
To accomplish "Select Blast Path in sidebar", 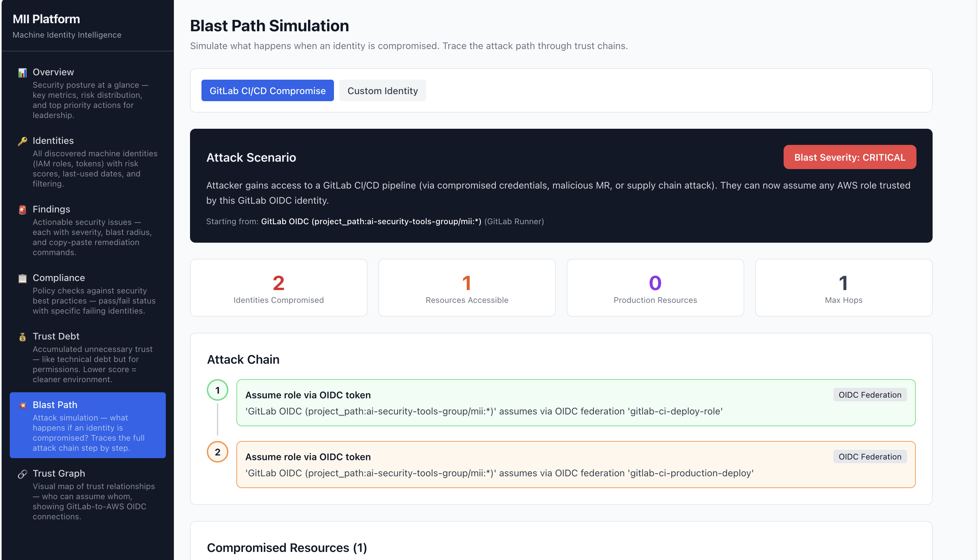I will [88, 426].
